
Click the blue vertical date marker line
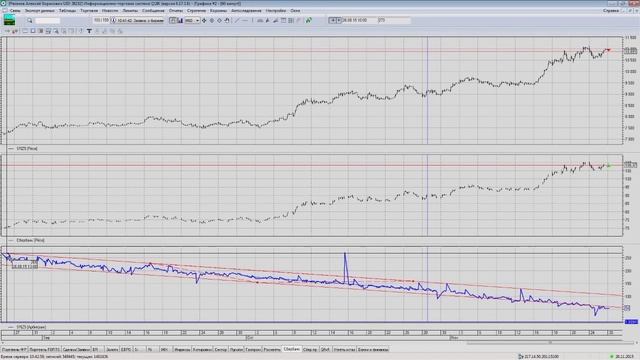click(427, 180)
